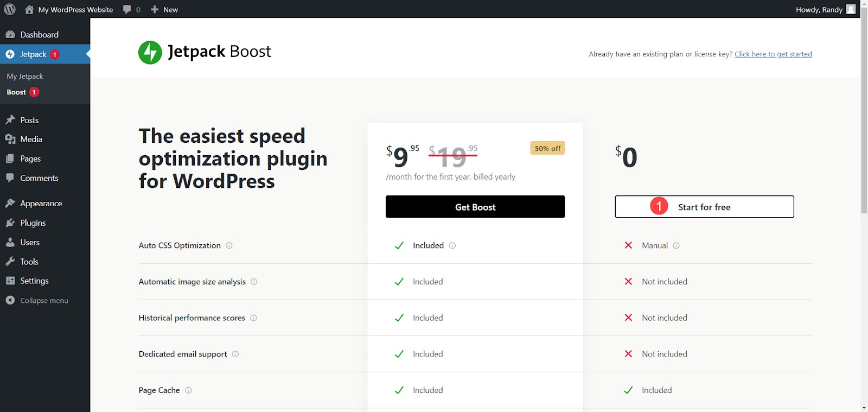Click the Manual text in free plan column
Image resolution: width=868 pixels, height=412 pixels.
click(655, 245)
